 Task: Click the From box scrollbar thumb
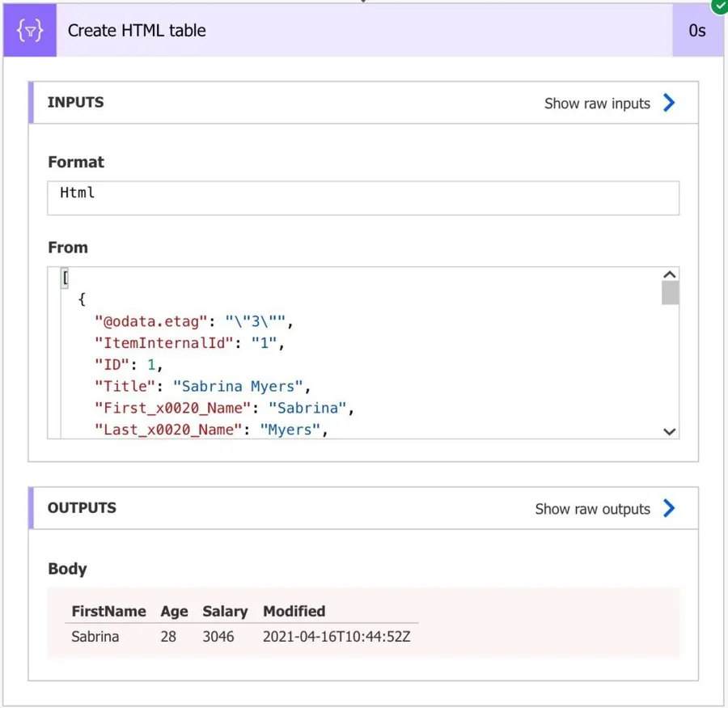(669, 293)
